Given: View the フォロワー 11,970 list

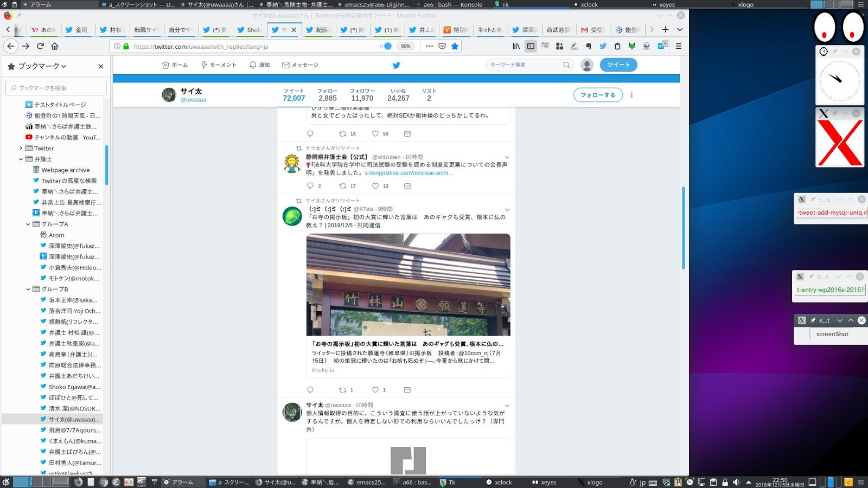Looking at the screenshot, I should pos(362,95).
